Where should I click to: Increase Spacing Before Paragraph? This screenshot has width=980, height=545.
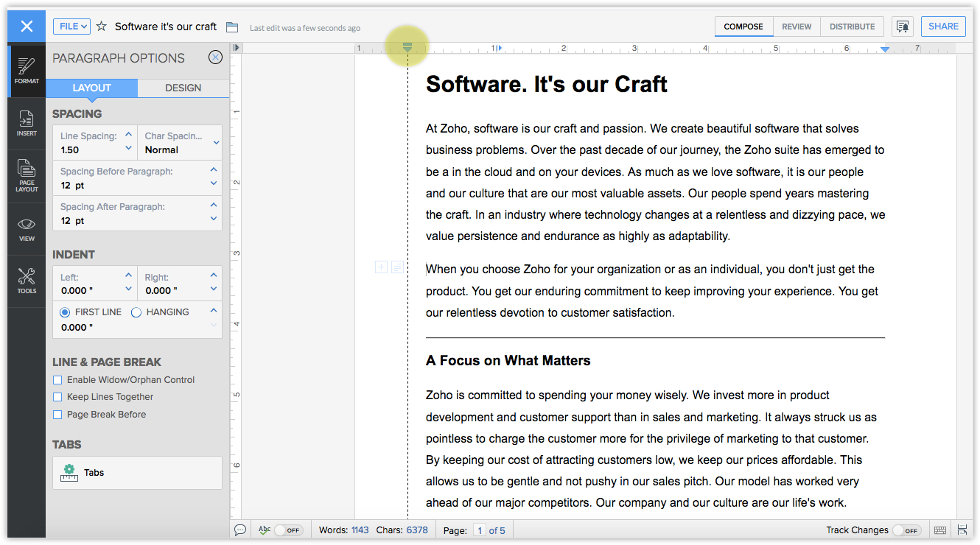[214, 170]
